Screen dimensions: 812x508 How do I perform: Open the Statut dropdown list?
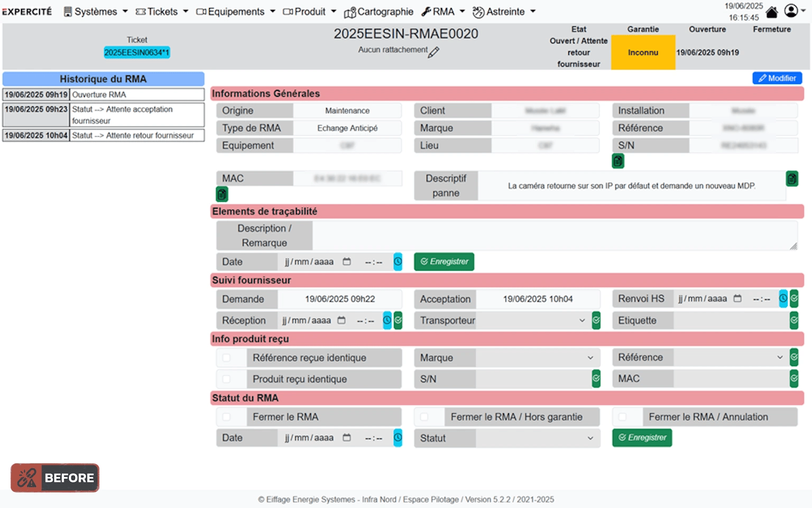click(537, 438)
